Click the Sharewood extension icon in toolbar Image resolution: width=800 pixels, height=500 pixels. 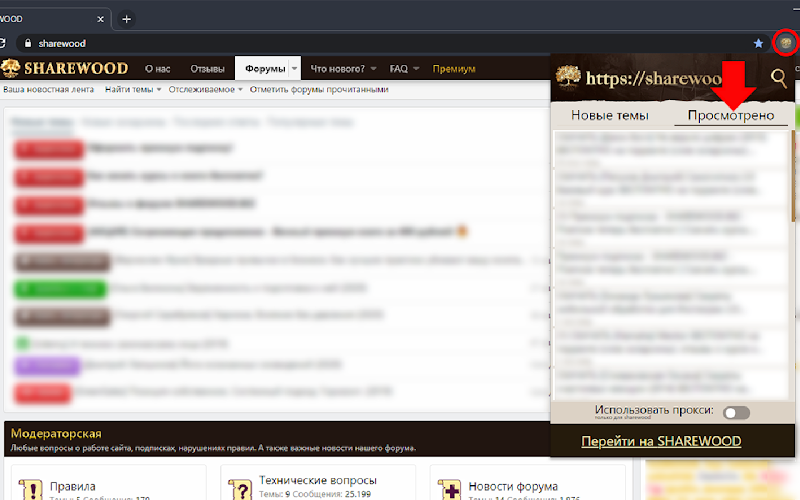click(786, 43)
